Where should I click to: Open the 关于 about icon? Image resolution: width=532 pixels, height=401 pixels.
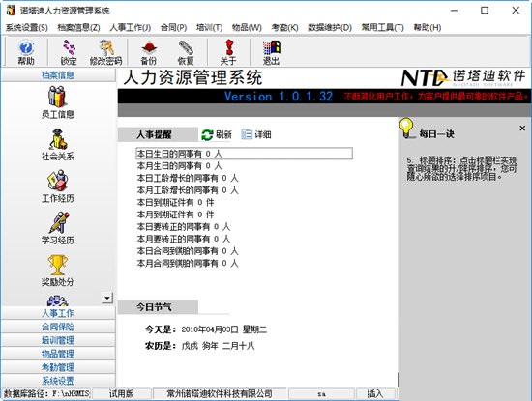point(228,52)
